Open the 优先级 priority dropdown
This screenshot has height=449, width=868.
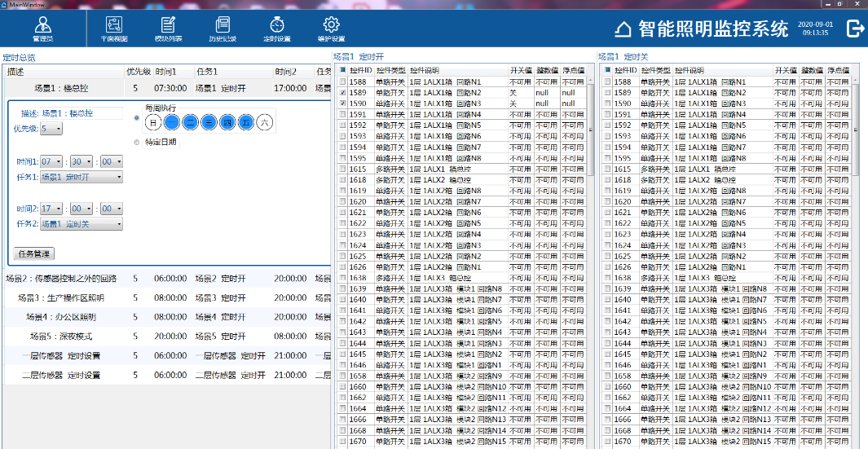coord(51,129)
